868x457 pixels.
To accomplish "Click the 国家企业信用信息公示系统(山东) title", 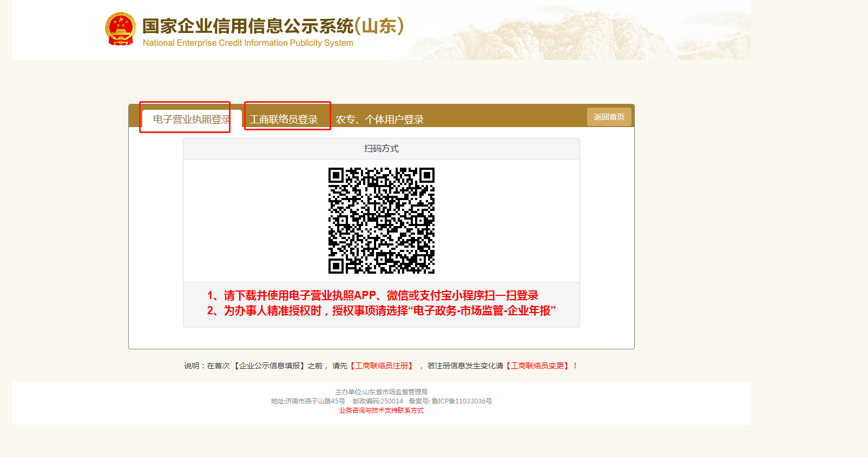I will pos(273,26).
